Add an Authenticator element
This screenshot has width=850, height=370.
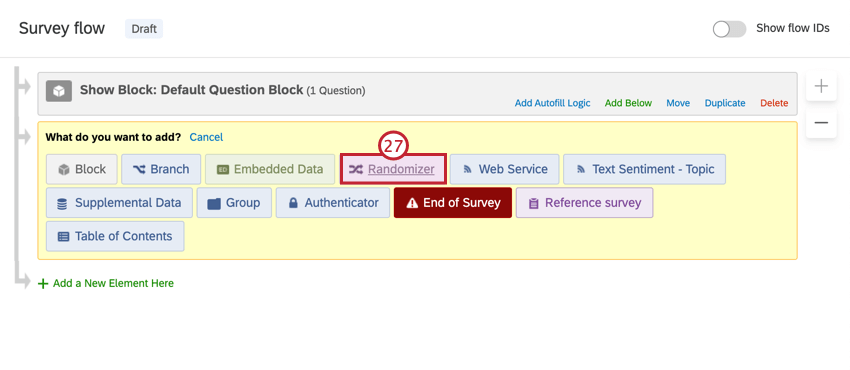coord(332,203)
